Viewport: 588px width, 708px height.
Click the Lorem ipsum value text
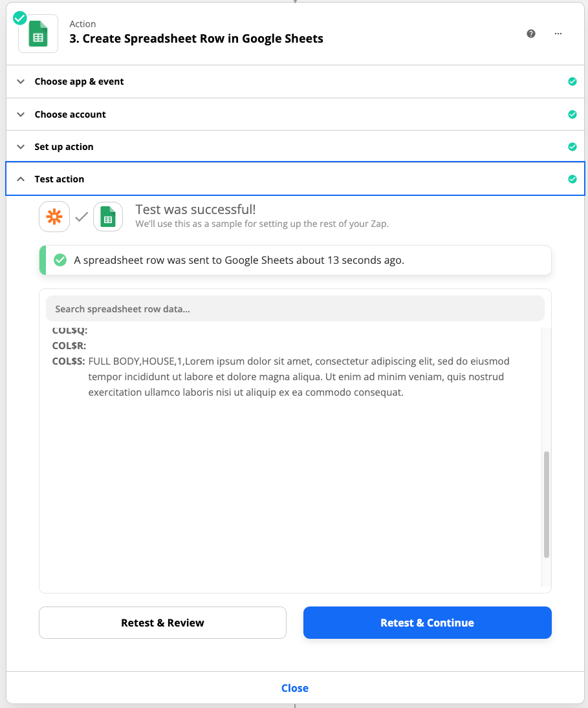[299, 376]
